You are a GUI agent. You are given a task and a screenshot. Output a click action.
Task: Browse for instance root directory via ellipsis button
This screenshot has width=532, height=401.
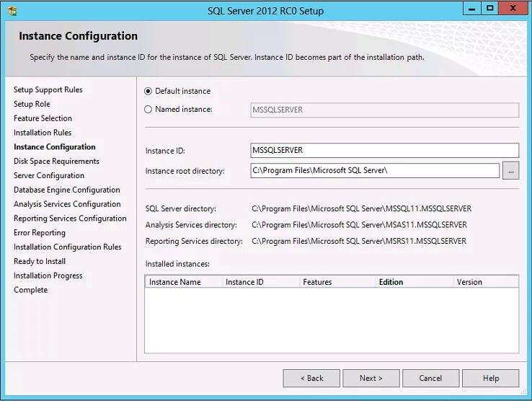(510, 171)
